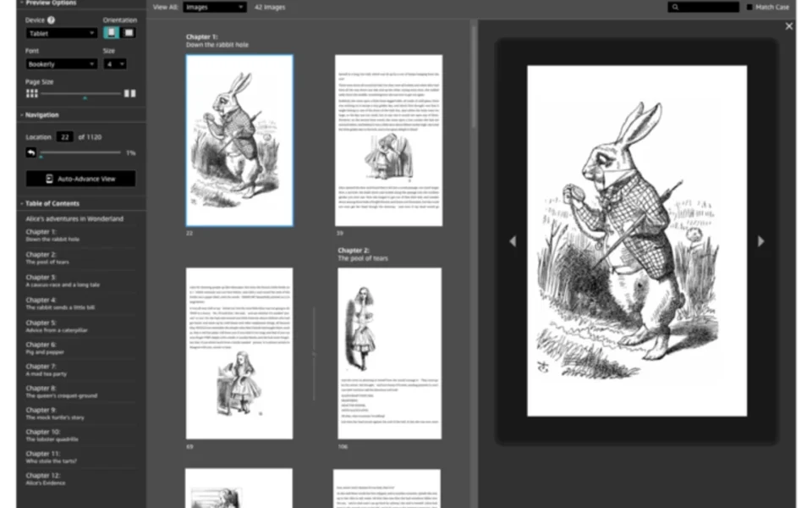Select the thumbnail at location 69

tap(239, 354)
